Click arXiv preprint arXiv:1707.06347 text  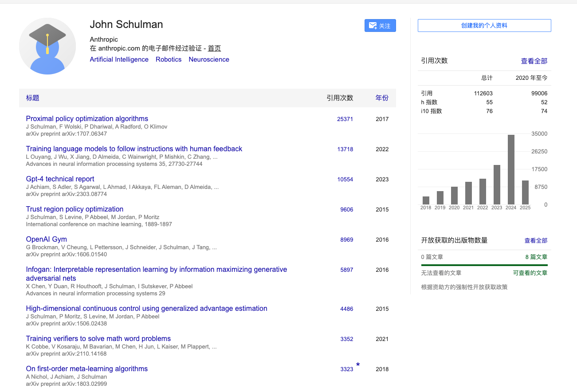tap(67, 133)
